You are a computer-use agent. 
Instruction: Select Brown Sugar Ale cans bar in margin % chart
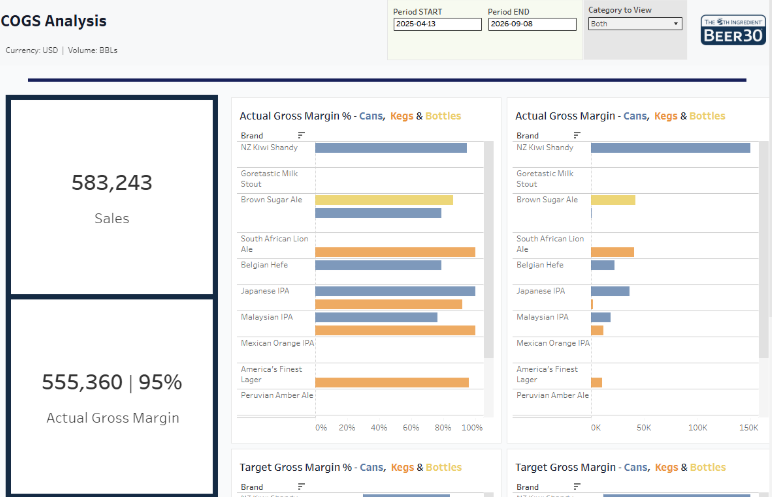[x=378, y=213]
